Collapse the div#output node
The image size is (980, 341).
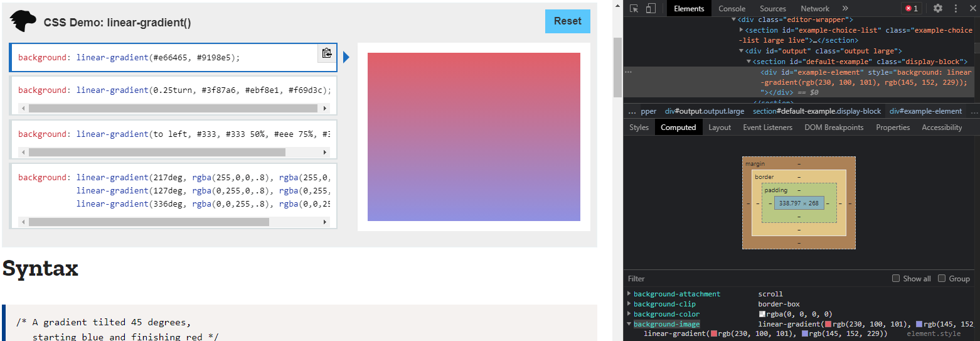point(742,51)
